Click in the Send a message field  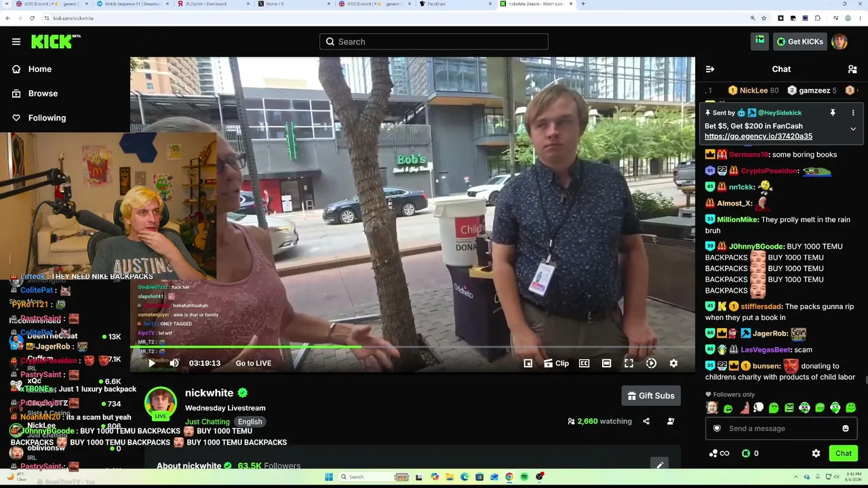[781, 428]
